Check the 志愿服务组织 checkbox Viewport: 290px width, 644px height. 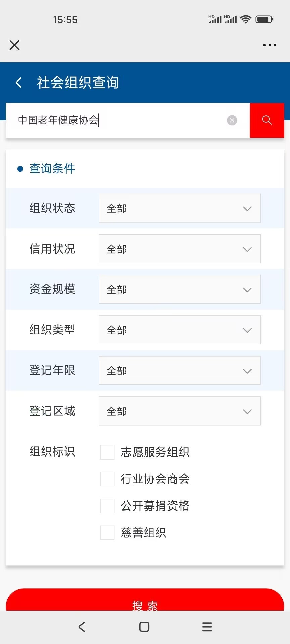pos(107,452)
